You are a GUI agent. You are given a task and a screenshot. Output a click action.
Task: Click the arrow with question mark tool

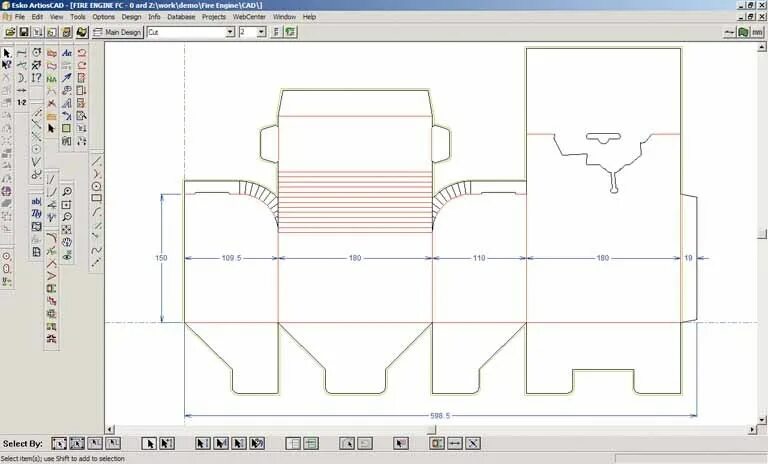point(7,65)
